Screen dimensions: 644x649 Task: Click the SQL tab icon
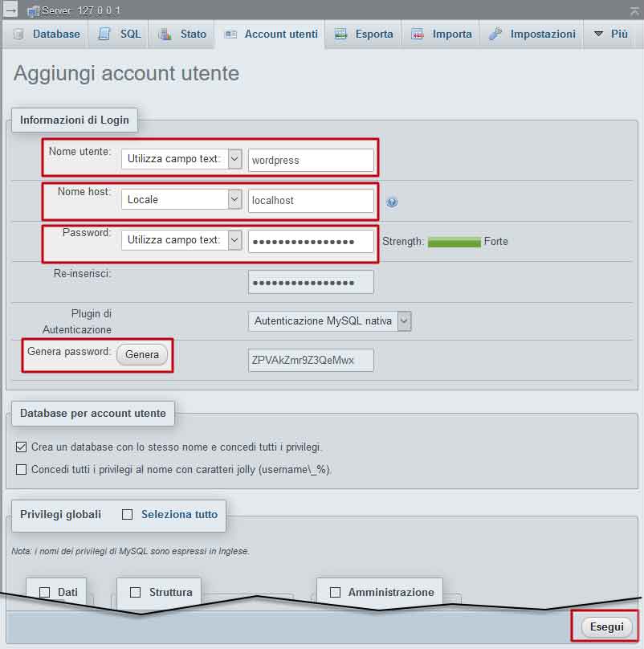(104, 34)
